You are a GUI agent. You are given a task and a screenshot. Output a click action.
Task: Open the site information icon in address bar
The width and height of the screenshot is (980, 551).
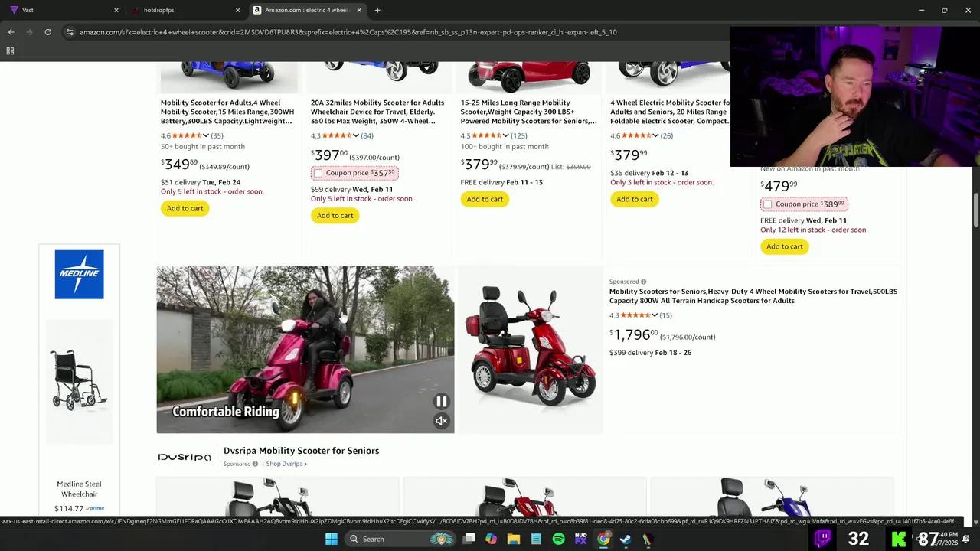70,32
